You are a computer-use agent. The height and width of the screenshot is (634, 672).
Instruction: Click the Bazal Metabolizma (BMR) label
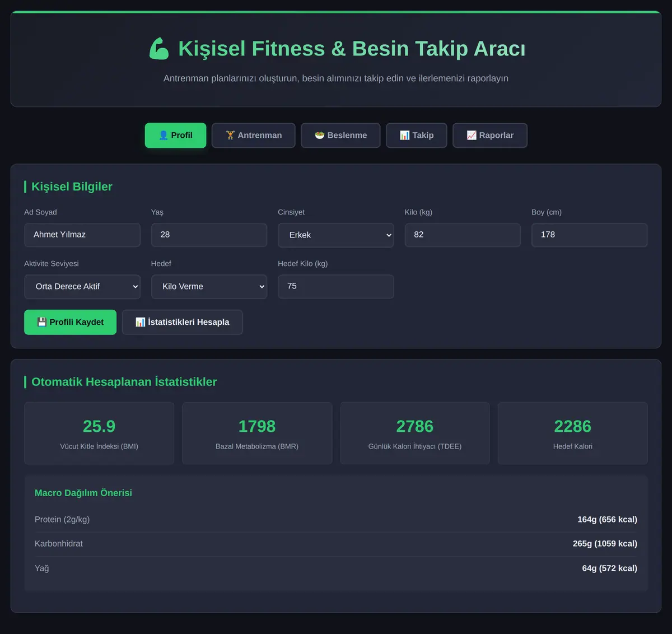[x=257, y=446]
